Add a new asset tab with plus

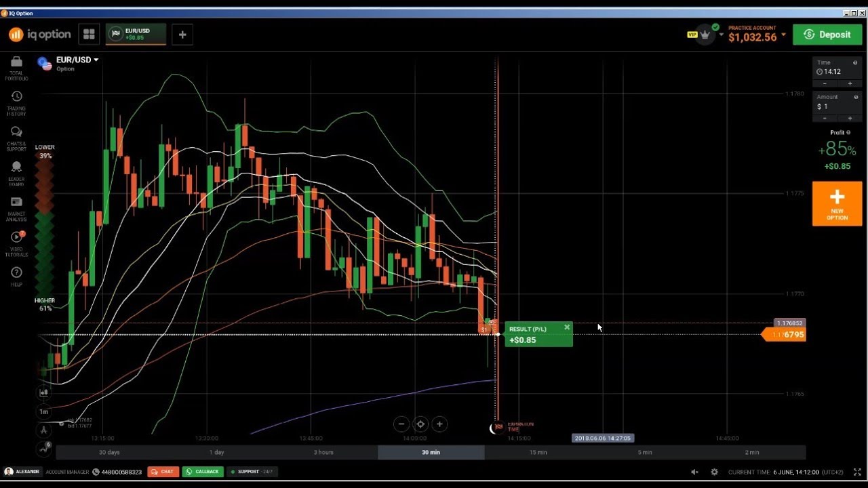[x=182, y=35]
